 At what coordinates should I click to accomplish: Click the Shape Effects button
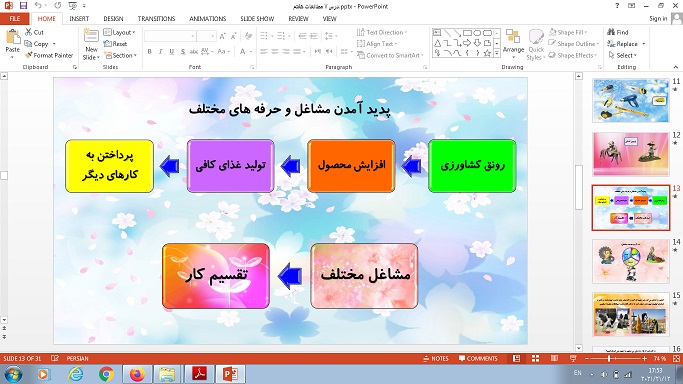click(573, 55)
